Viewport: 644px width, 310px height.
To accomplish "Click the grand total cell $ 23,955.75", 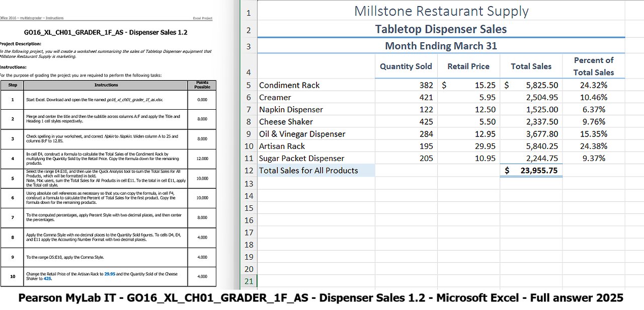I will [x=531, y=170].
